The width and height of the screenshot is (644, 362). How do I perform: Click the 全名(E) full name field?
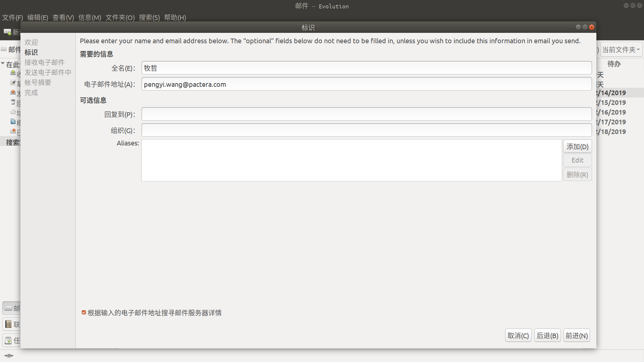(x=367, y=68)
